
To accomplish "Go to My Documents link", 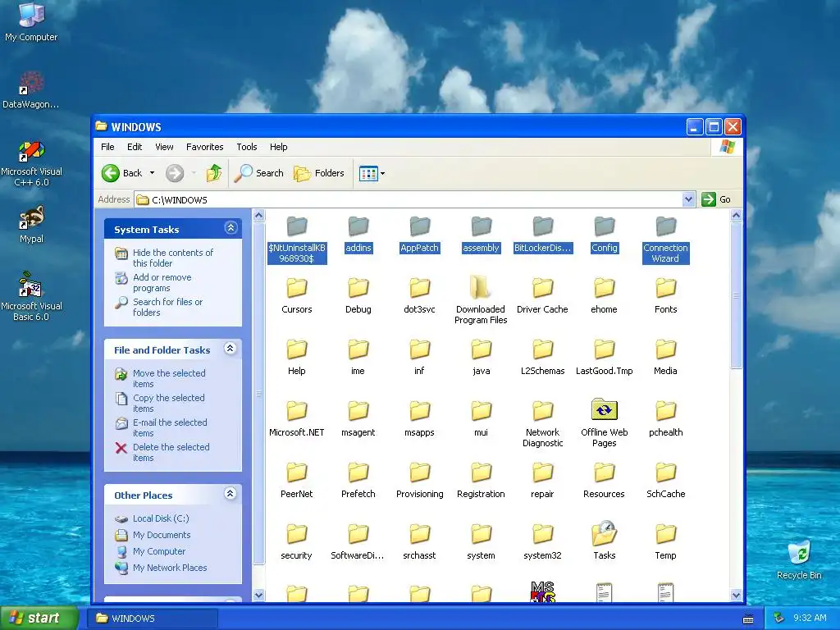I will pos(162,535).
